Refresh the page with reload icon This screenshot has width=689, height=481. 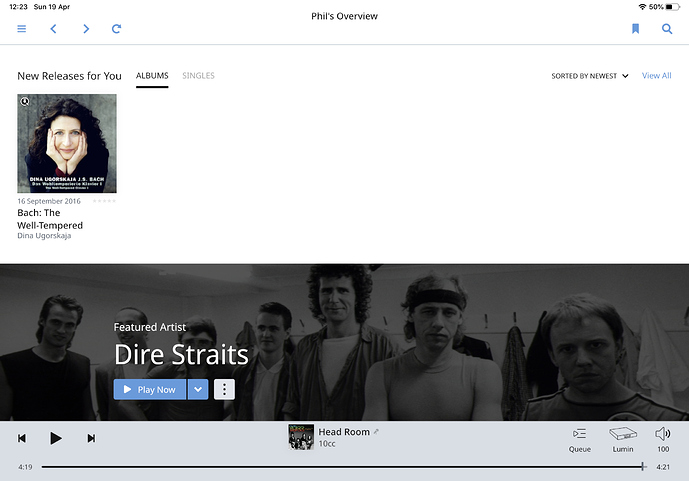tap(116, 29)
